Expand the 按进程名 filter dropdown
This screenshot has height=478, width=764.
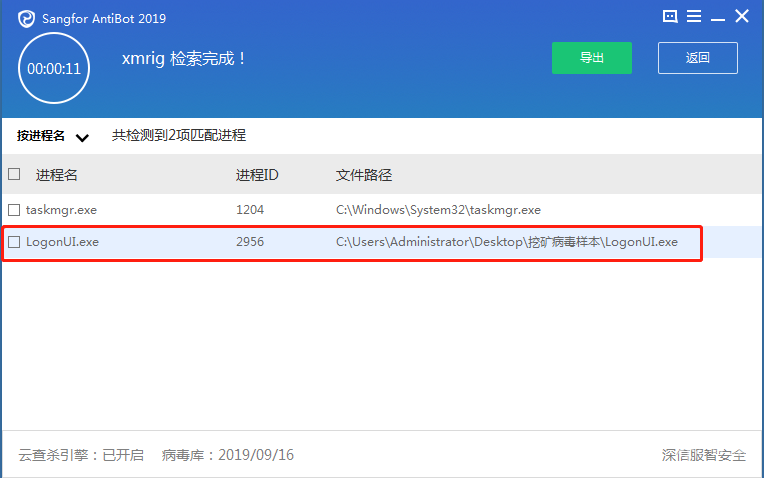(x=53, y=136)
